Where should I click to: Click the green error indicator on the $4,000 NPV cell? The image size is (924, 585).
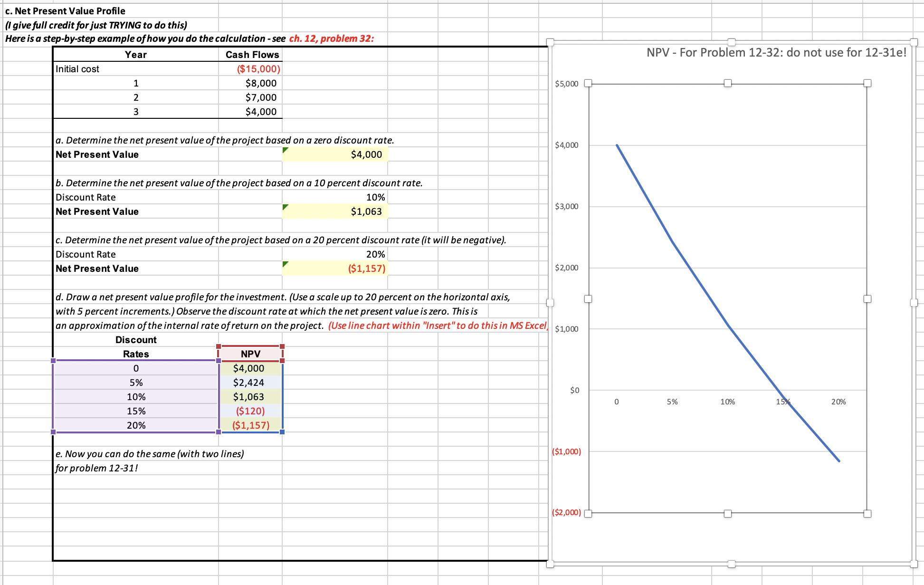click(285, 151)
